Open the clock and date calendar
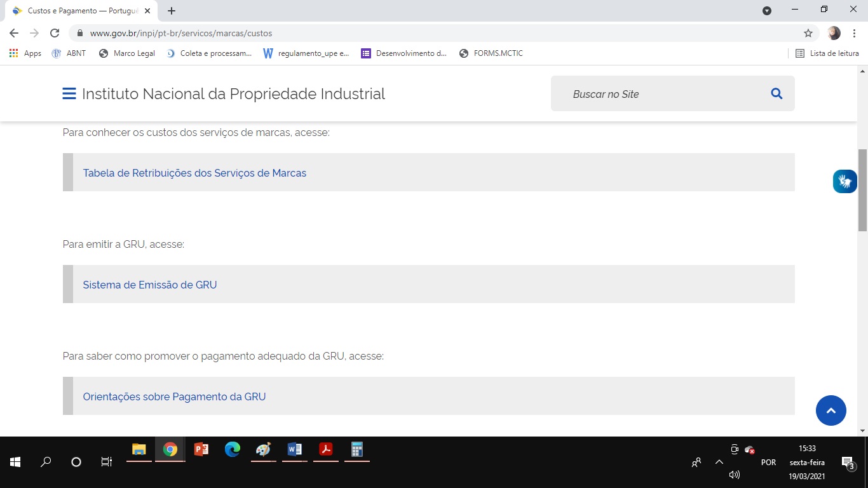 807,462
